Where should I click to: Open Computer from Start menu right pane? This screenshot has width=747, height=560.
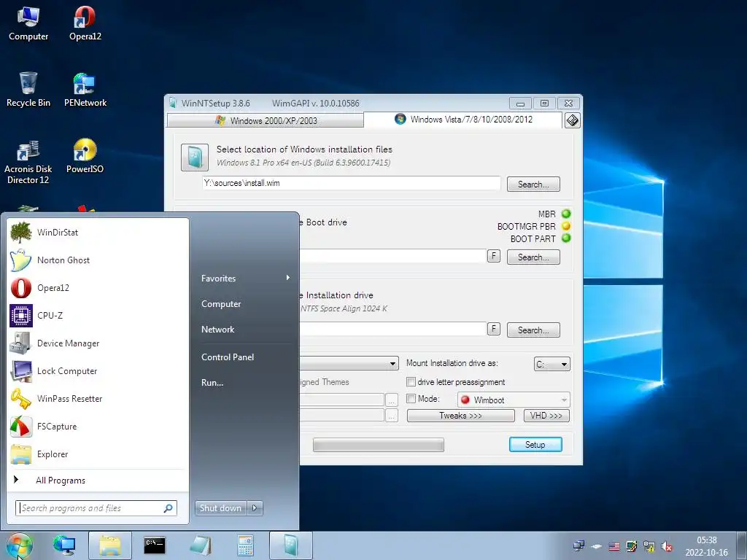[x=221, y=304]
